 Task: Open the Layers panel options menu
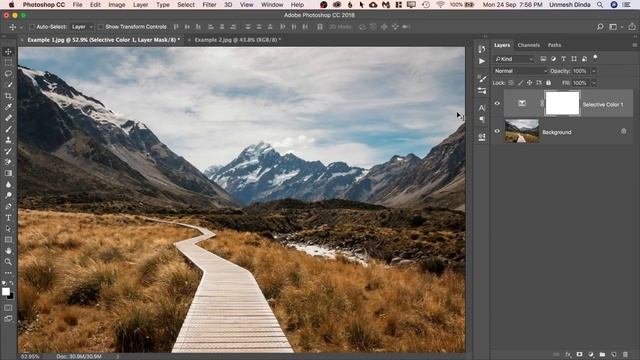coord(634,45)
